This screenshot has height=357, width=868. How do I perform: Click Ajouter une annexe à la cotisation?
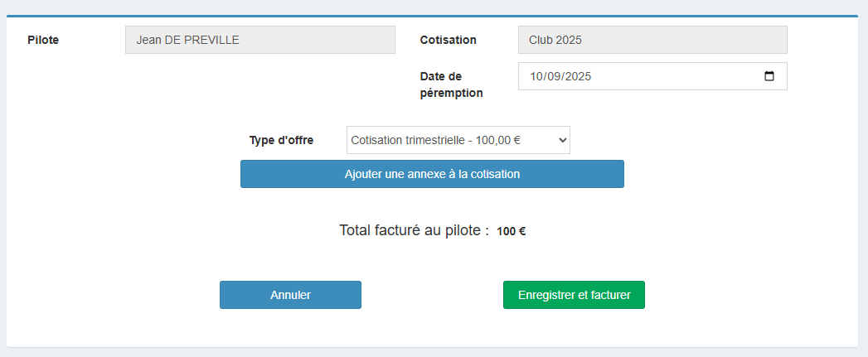[432, 174]
